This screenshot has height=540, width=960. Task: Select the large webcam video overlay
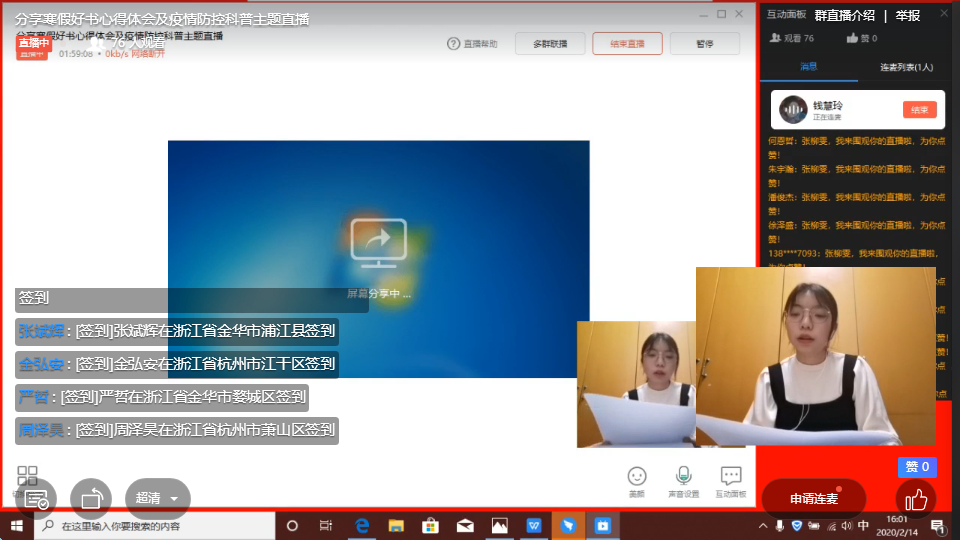[816, 356]
